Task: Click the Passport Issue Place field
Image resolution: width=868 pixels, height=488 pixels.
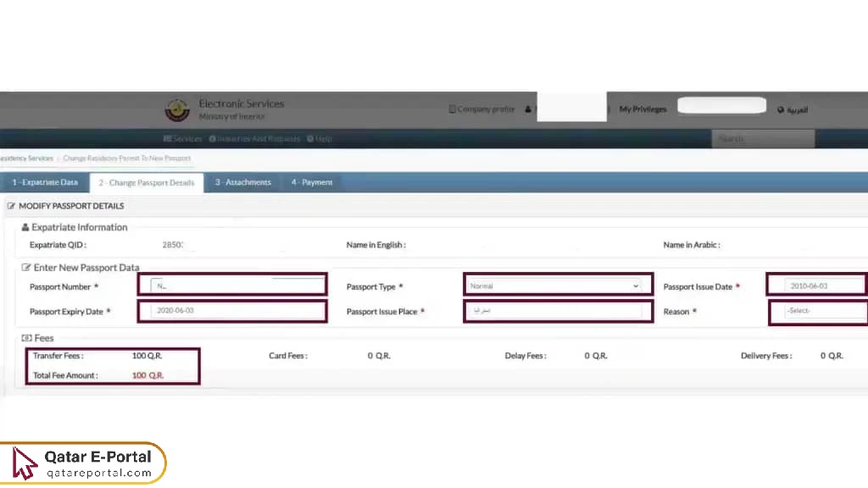Action: 554,310
